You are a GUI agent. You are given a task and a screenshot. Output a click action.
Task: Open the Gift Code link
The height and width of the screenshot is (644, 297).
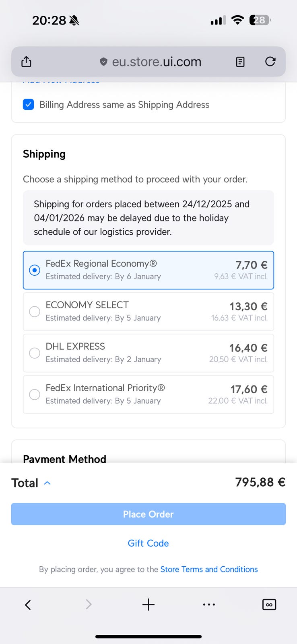(148, 543)
